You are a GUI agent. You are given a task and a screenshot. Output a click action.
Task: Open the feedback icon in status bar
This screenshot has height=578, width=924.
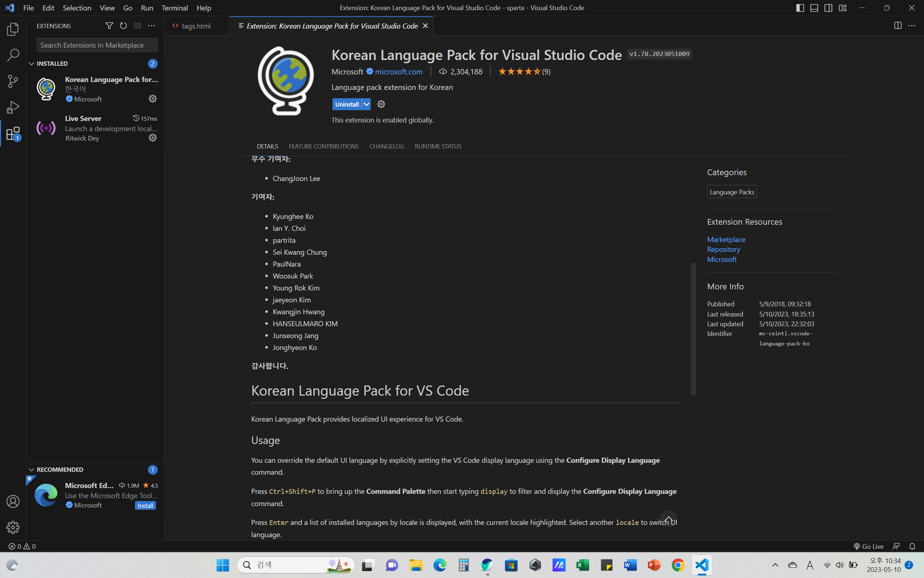(x=896, y=546)
